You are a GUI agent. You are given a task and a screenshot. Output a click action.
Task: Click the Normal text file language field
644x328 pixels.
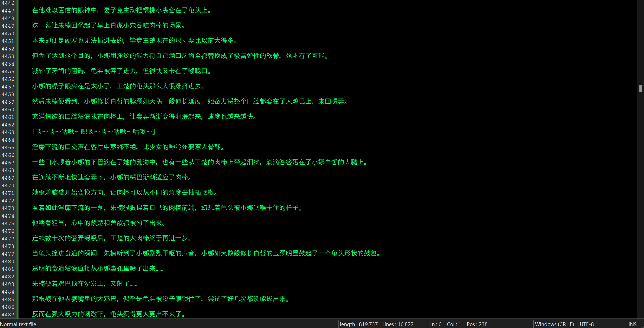(18, 324)
